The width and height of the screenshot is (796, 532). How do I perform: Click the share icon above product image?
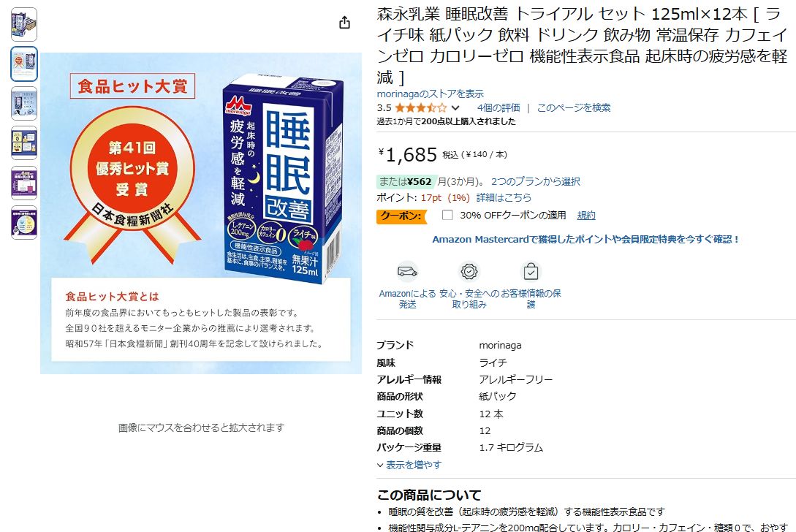coord(345,23)
